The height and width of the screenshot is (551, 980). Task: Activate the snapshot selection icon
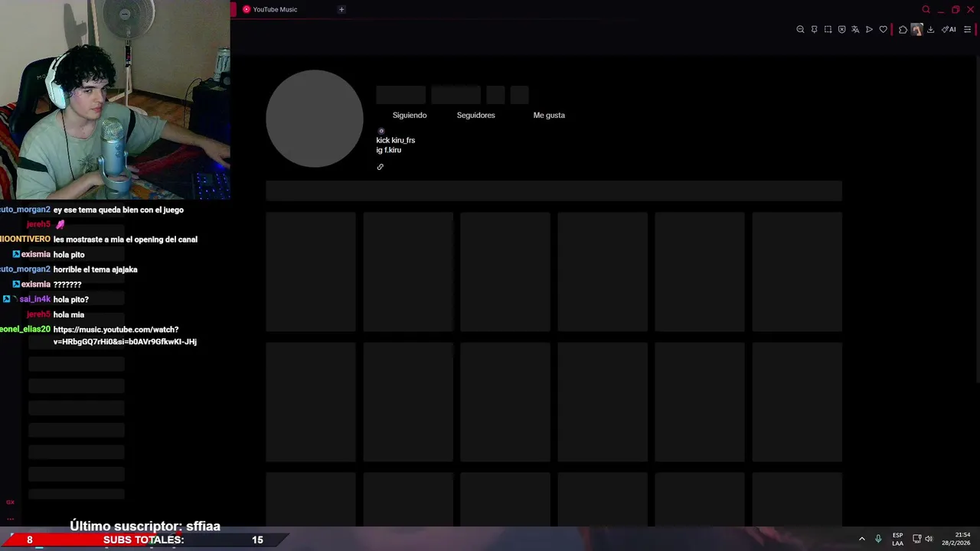point(828,29)
